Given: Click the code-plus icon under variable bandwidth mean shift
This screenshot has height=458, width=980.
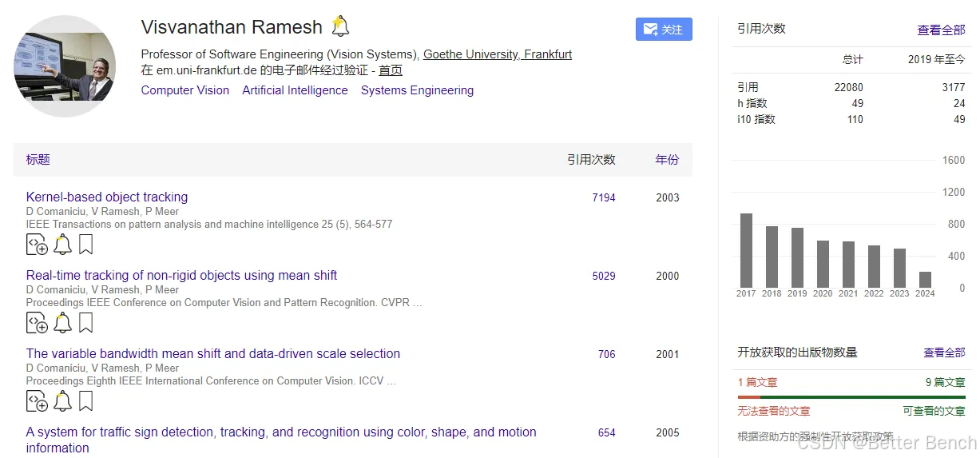Looking at the screenshot, I should pyautogui.click(x=38, y=401).
